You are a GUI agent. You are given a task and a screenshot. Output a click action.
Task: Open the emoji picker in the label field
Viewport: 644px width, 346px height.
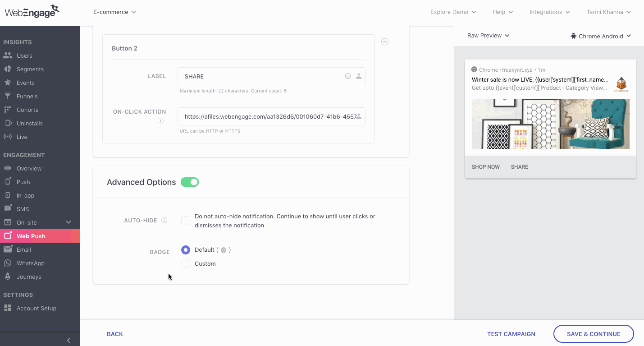[x=347, y=76]
